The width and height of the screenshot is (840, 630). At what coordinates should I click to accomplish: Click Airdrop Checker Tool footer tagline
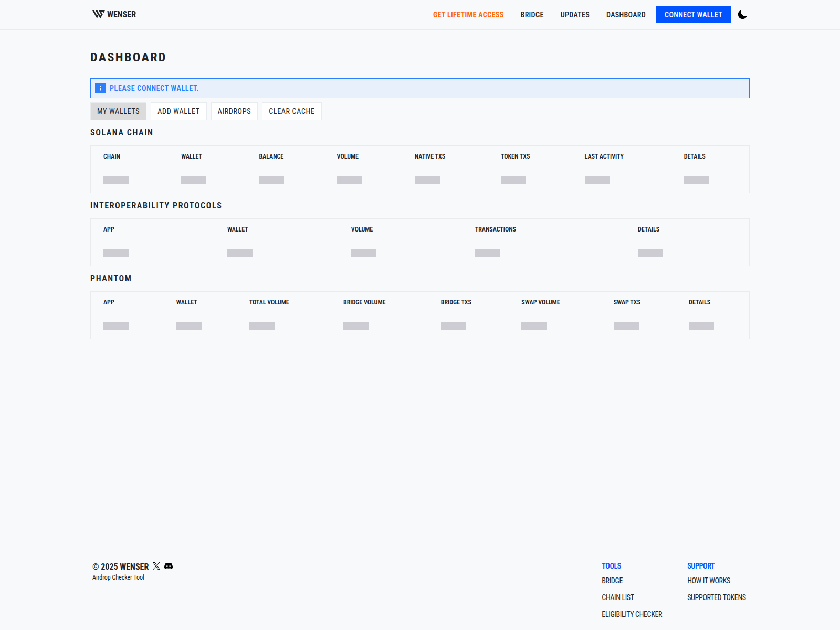click(x=118, y=577)
